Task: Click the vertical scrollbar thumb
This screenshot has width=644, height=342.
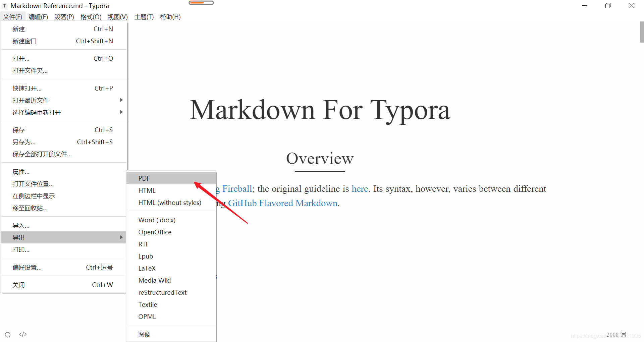Action: [642, 32]
